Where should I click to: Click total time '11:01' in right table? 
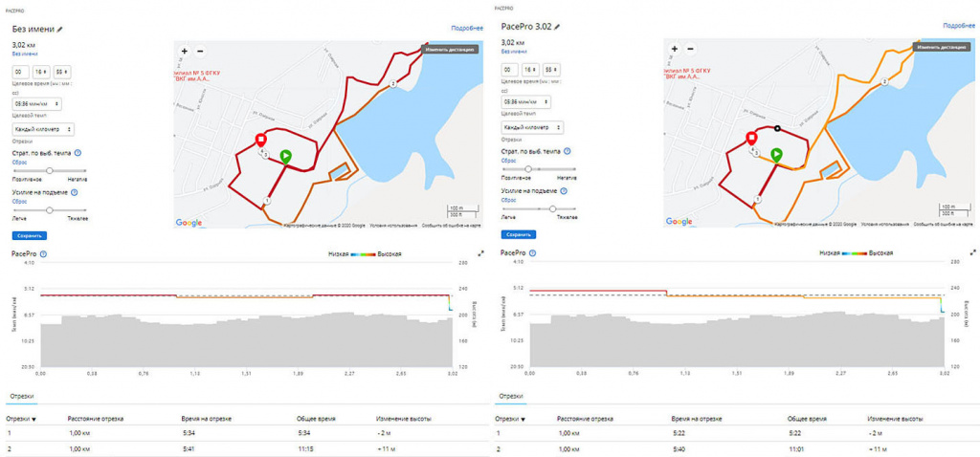click(x=795, y=449)
